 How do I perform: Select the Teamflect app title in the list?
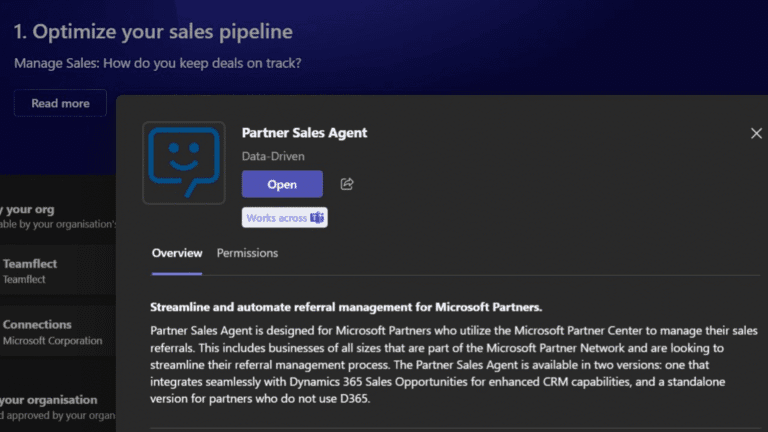(x=30, y=265)
